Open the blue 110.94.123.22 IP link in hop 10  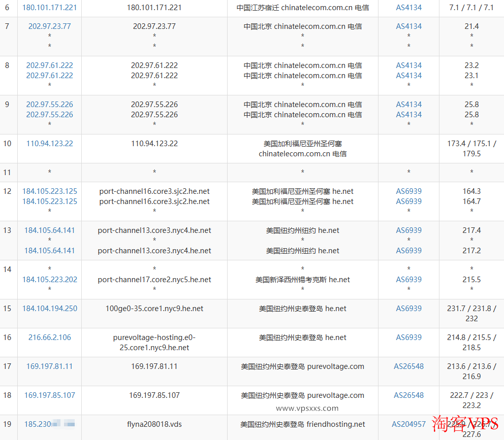tap(49, 143)
